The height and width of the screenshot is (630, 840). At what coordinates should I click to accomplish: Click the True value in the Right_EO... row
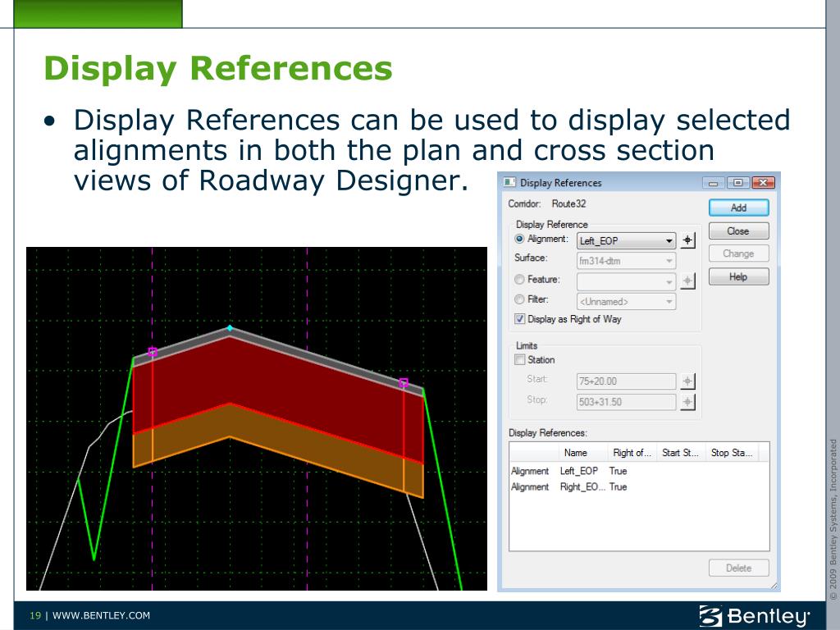coord(618,487)
